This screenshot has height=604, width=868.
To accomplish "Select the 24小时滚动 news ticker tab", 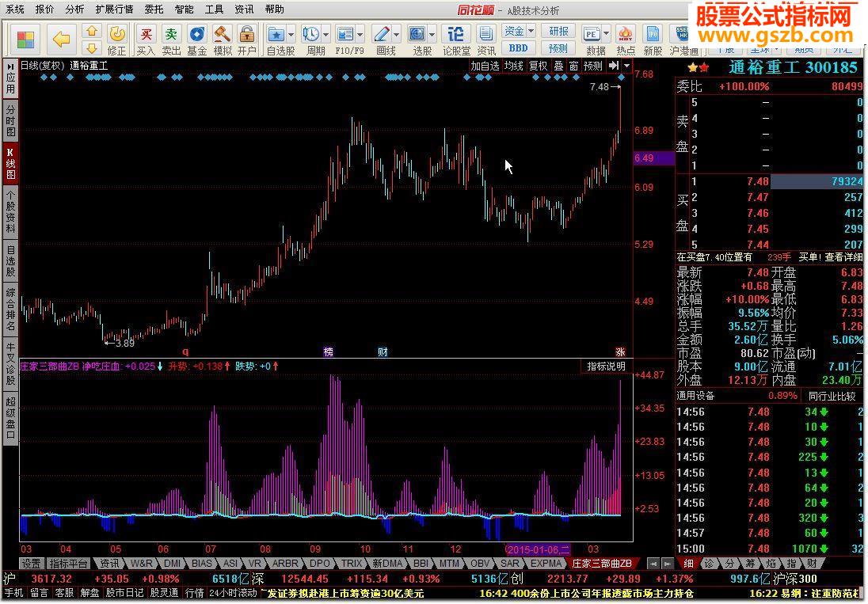I will tap(233, 593).
